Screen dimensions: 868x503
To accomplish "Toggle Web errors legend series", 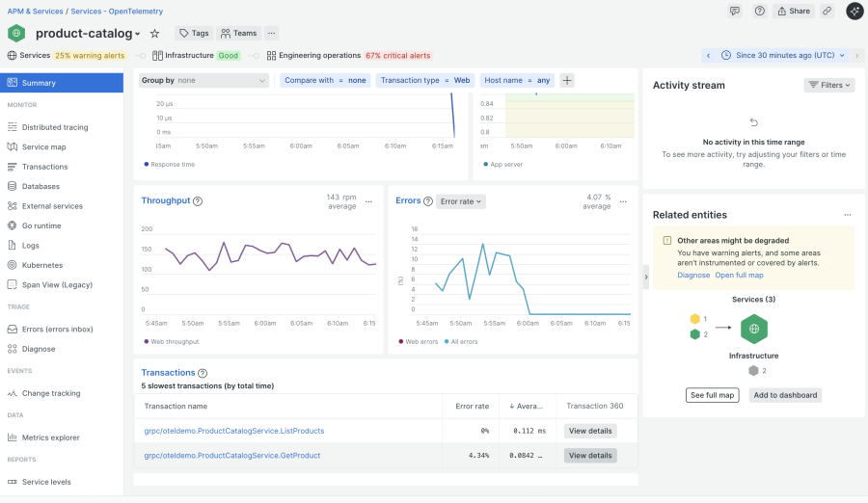I will (418, 341).
